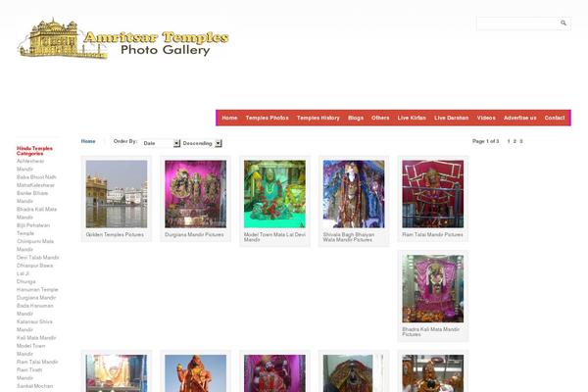Open the Model Town Mata Lal Devi thumbnail
Viewport: 588px width, 392px height.
click(274, 194)
